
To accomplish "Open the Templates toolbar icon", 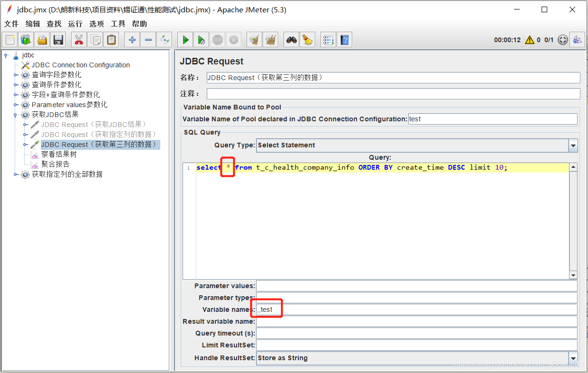I will 26,40.
